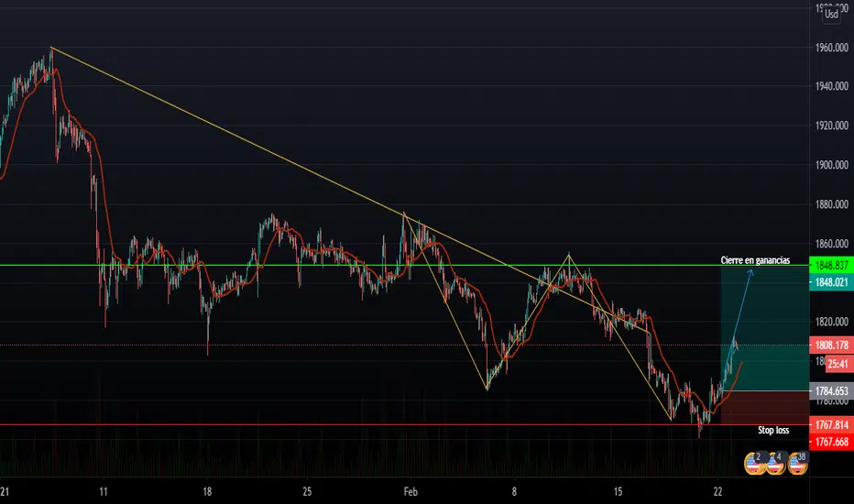This screenshot has height=504, width=854.
Task: Open the US economic event icon with badge 38
Action: point(797,464)
